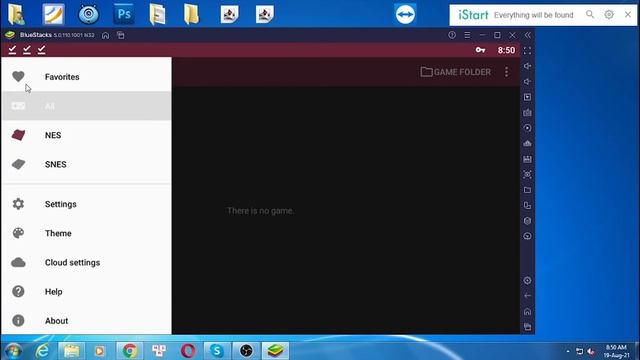
Task: Click the BlueStacks sidebar back arrow
Action: pyautogui.click(x=527, y=296)
